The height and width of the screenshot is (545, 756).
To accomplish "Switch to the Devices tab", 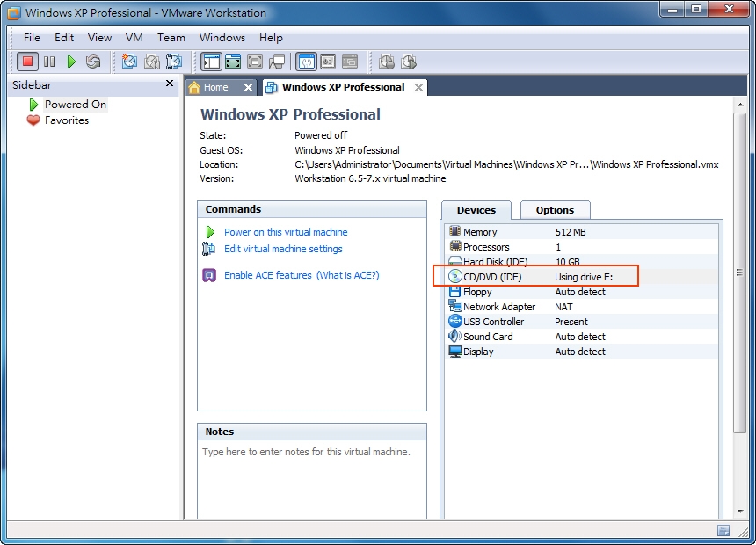I will (476, 210).
